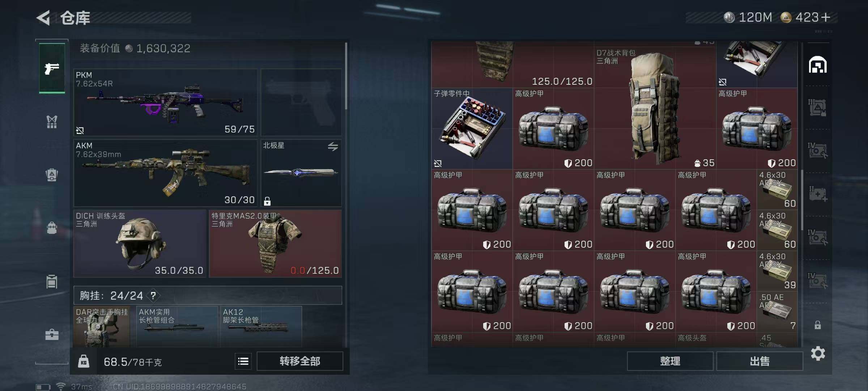Select the PKM 7.62x54R weapon slot

point(165,102)
